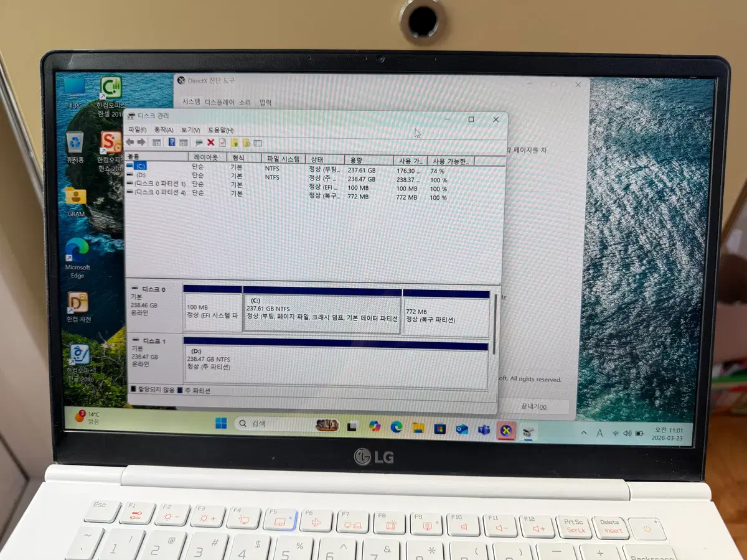Open File Explorer icon on taskbar
This screenshot has height=560, width=747.
[418, 427]
